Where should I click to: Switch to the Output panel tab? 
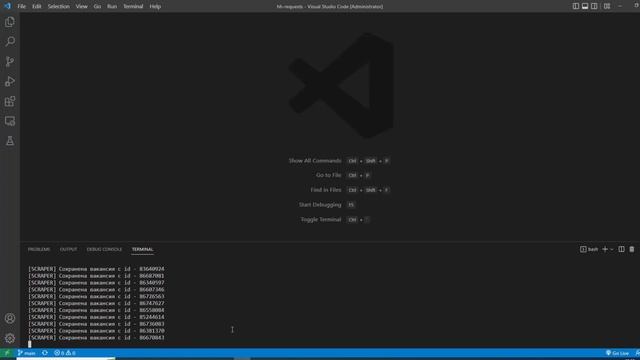click(68, 249)
